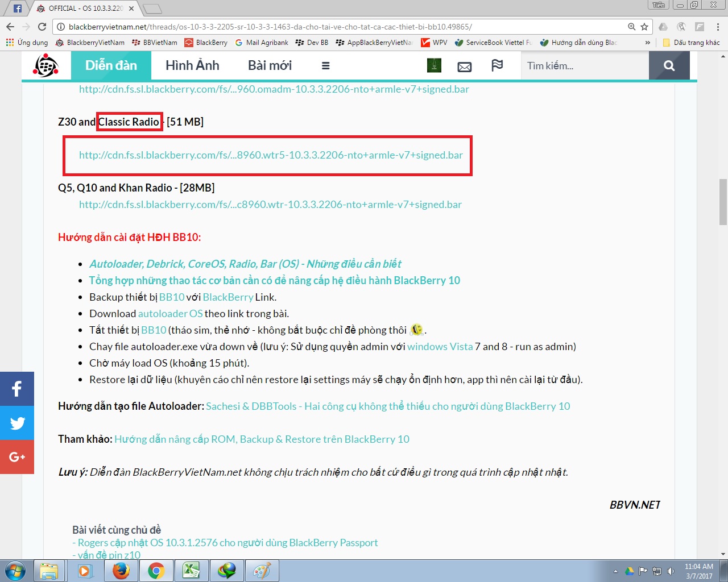The width and height of the screenshot is (728, 582).
Task: Share the page on Facebook
Action: 17,389
